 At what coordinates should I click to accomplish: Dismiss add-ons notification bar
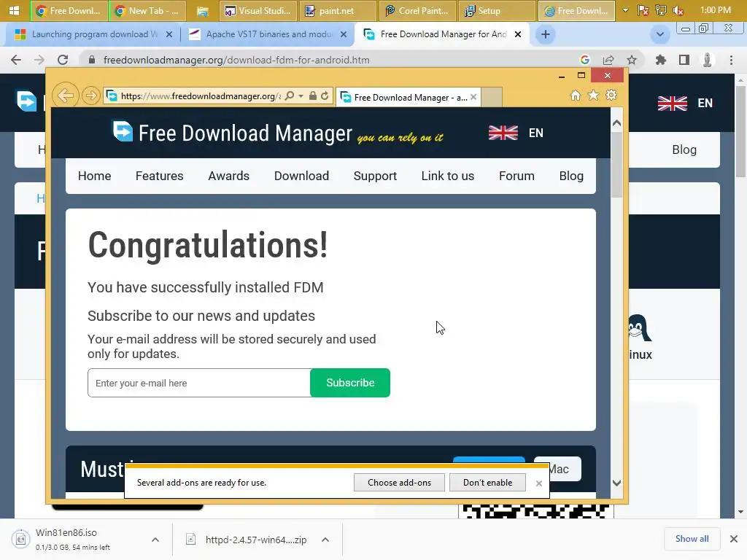coord(539,483)
